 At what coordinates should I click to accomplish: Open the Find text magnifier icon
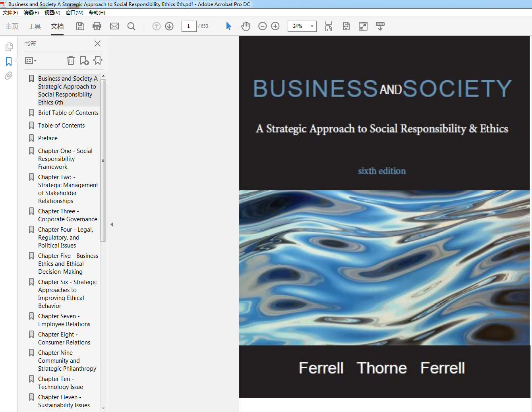pos(131,26)
